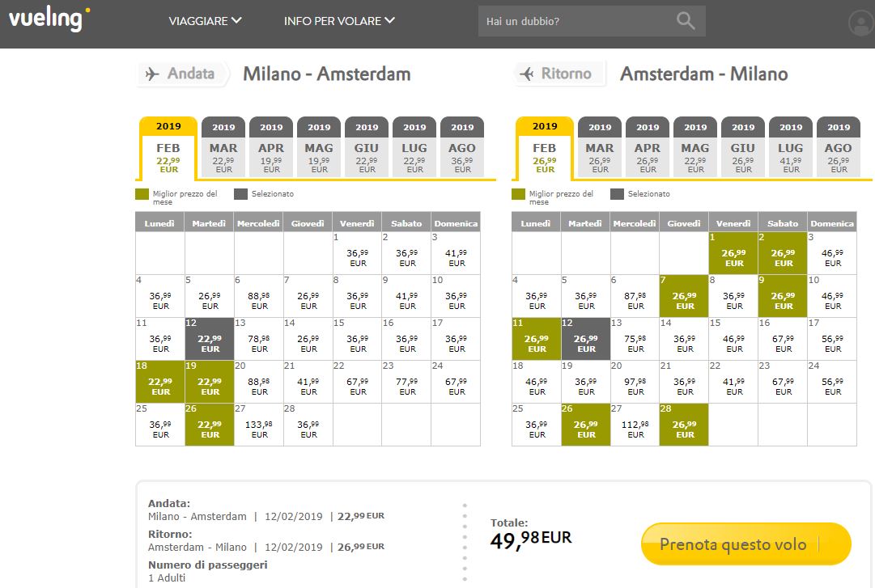Click the Vueling logo

coord(49,19)
